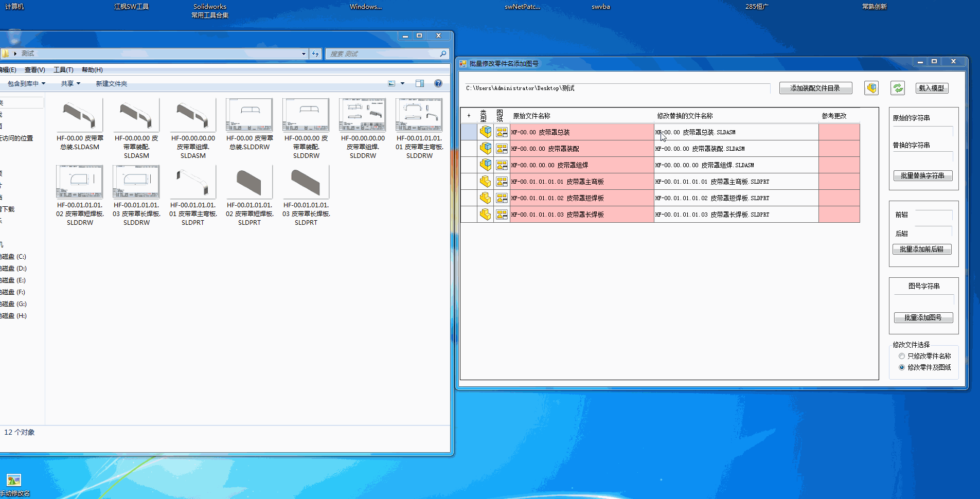This screenshot has width=980, height=499.
Task: Open Explorer help icon
Action: click(x=438, y=83)
